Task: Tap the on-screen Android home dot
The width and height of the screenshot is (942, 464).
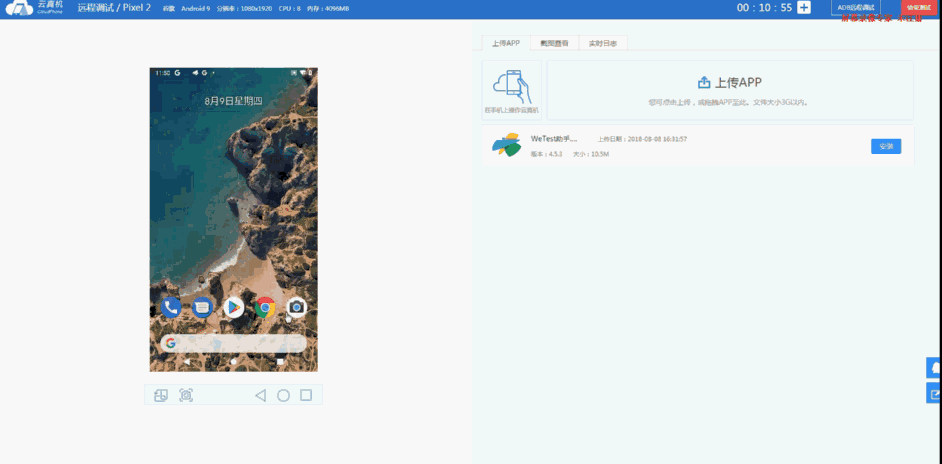Action: tap(234, 362)
